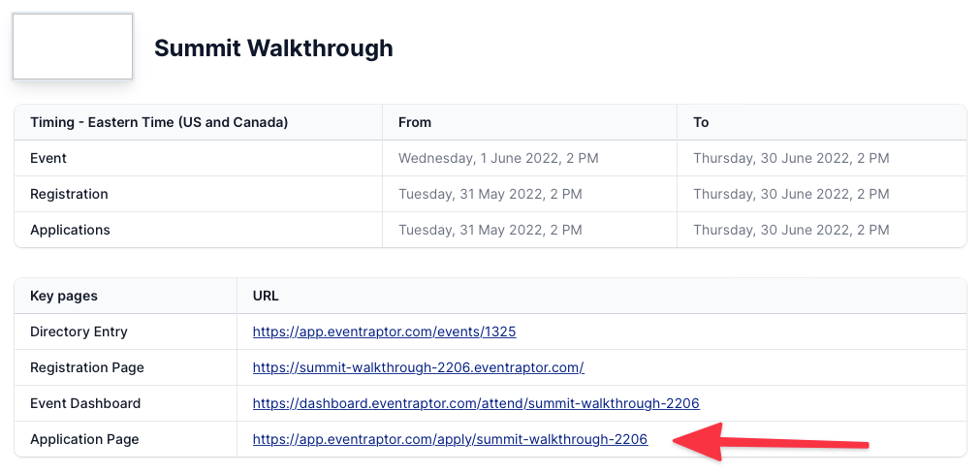Click the URL column header

[266, 296]
